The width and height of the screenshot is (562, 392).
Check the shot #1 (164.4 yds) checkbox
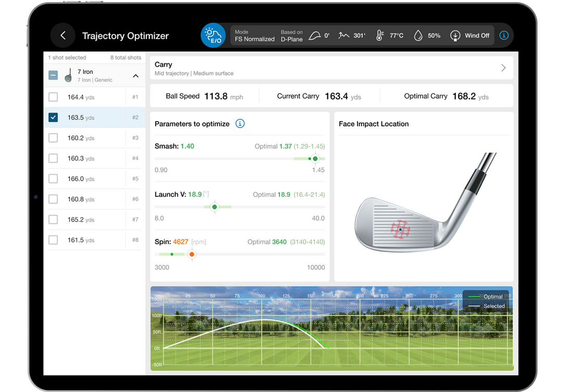coord(53,97)
